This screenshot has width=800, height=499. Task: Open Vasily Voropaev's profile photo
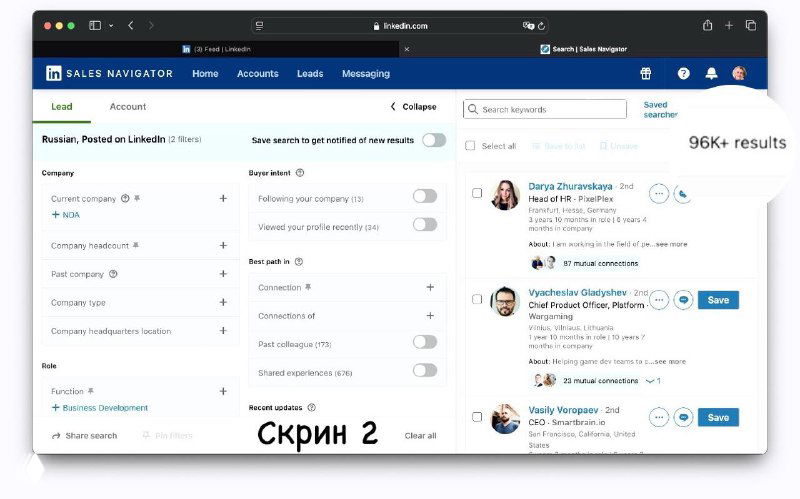pyautogui.click(x=505, y=418)
